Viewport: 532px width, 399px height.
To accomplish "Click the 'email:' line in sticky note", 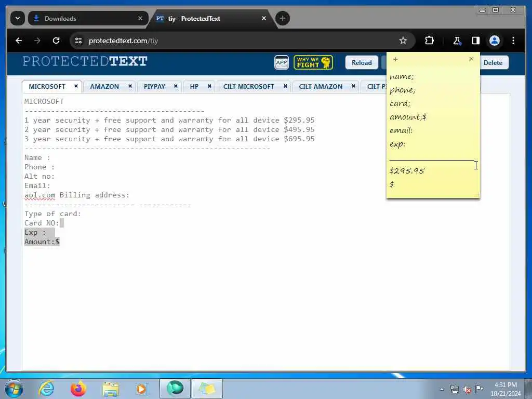I will coord(401,130).
